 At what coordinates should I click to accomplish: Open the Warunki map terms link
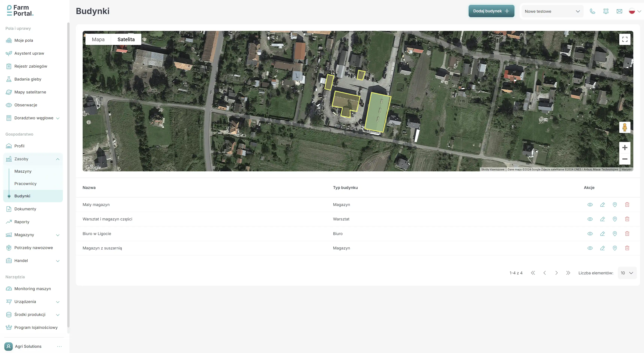tap(626, 169)
